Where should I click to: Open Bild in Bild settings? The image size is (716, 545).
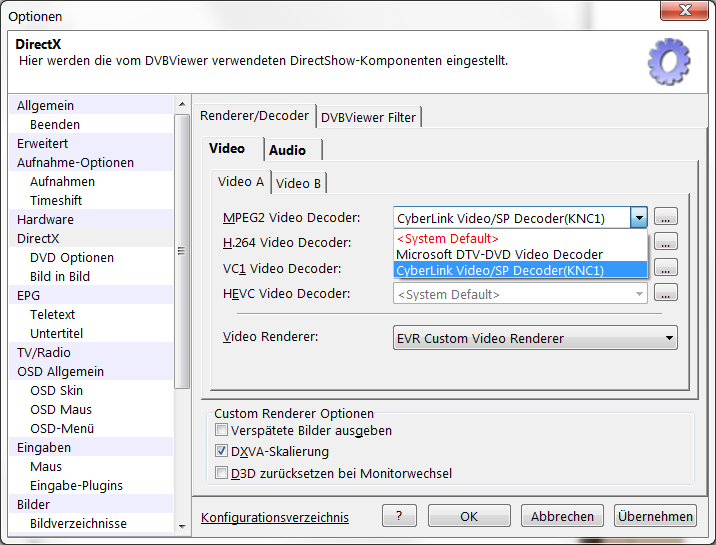91,277
